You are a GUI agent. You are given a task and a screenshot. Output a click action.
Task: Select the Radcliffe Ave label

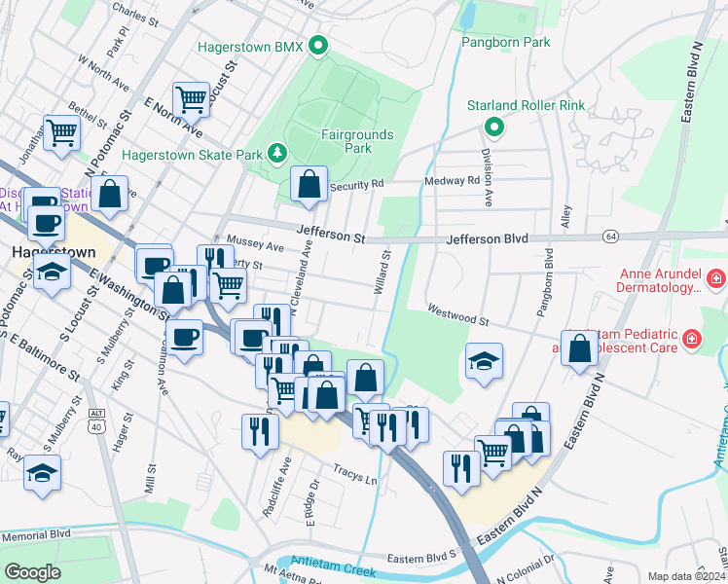click(x=277, y=487)
